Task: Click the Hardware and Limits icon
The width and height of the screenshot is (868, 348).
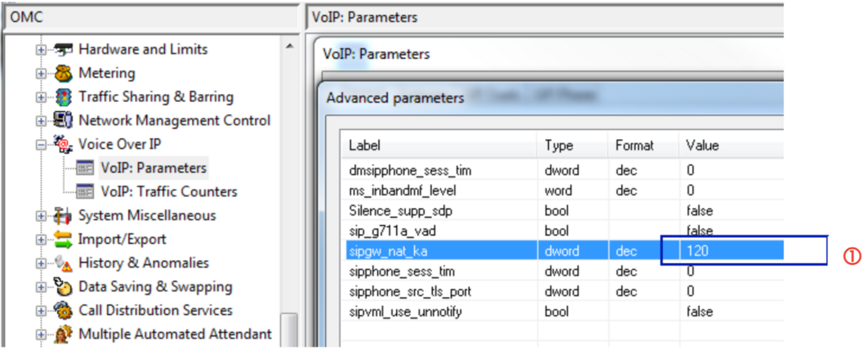Action: (64, 50)
